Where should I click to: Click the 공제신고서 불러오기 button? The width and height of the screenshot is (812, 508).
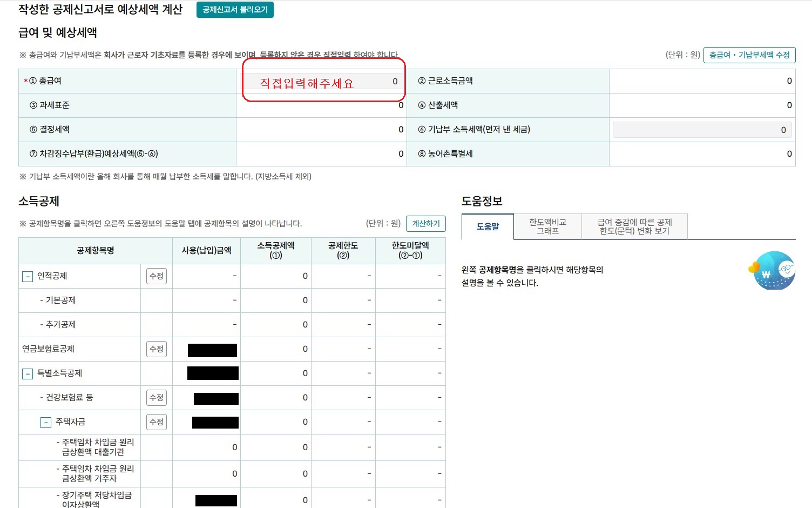[x=235, y=10]
